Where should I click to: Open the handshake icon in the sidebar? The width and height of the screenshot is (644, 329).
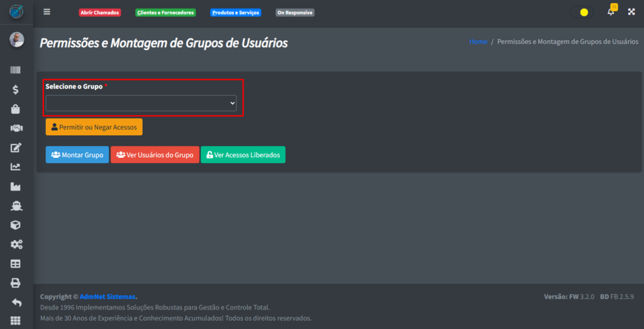16,128
